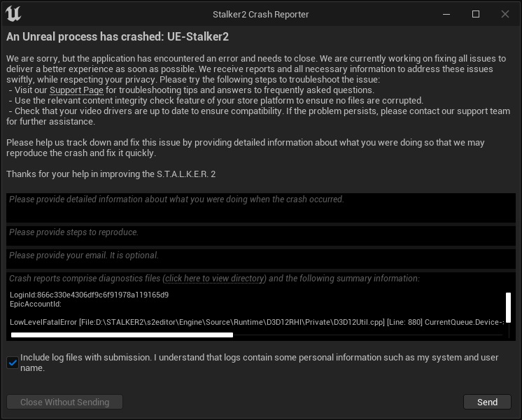Open the Support Page link
Screen dimensions: 522x420
click(76, 90)
